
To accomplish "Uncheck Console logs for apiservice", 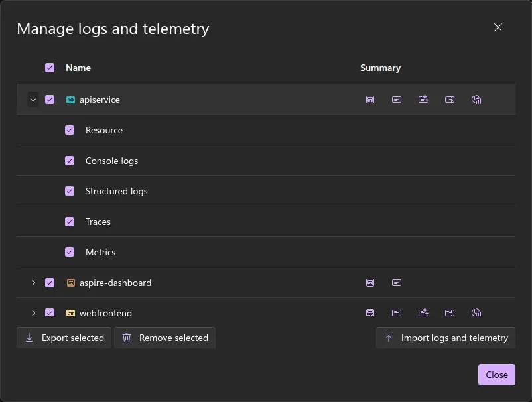I will pos(70,160).
